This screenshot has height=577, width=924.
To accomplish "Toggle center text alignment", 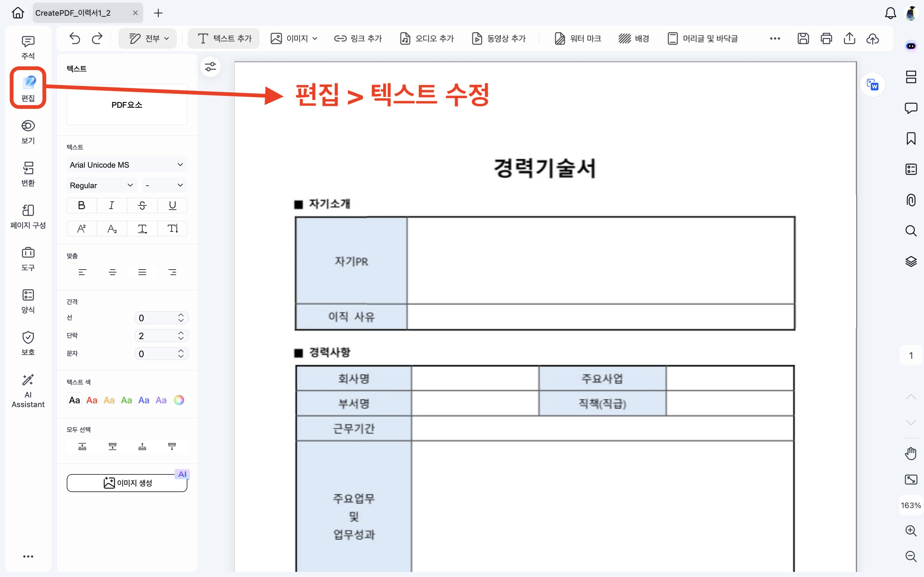I will click(x=112, y=272).
